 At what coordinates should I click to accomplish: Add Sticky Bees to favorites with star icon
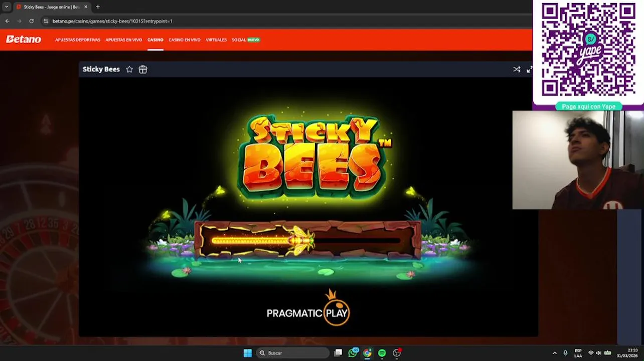(x=129, y=69)
